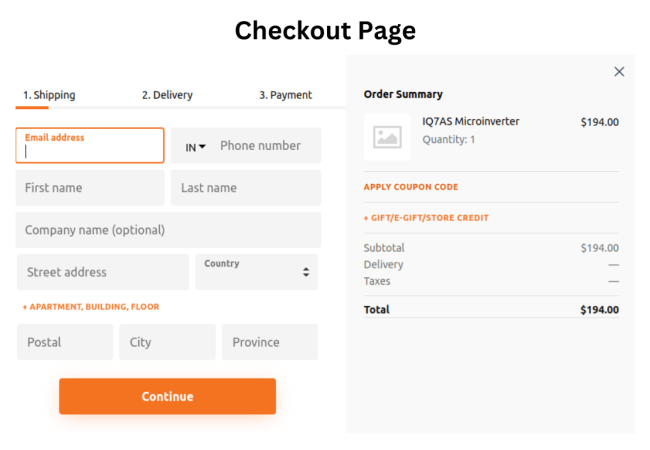The image size is (650, 450).
Task: Select the Postal code field
Action: pos(65,342)
